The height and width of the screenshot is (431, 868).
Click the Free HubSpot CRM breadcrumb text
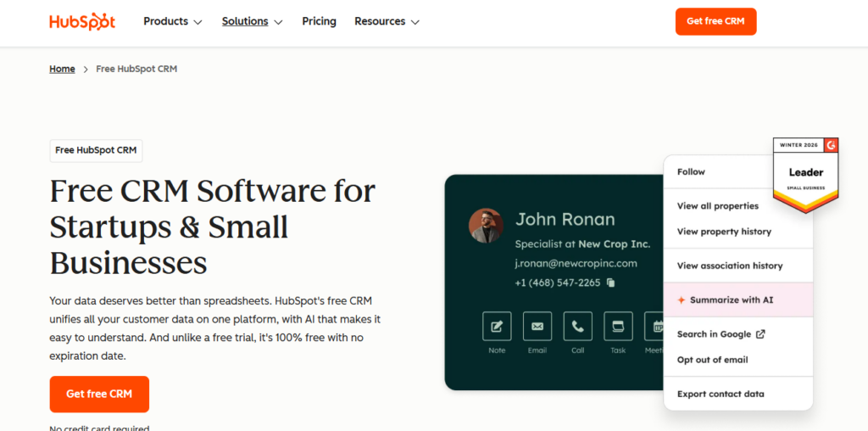136,70
